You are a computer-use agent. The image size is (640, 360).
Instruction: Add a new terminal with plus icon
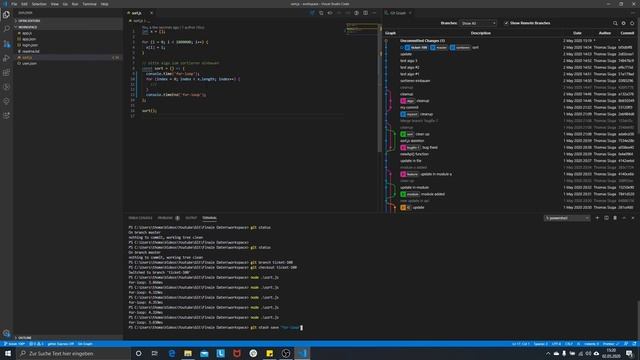597,218
